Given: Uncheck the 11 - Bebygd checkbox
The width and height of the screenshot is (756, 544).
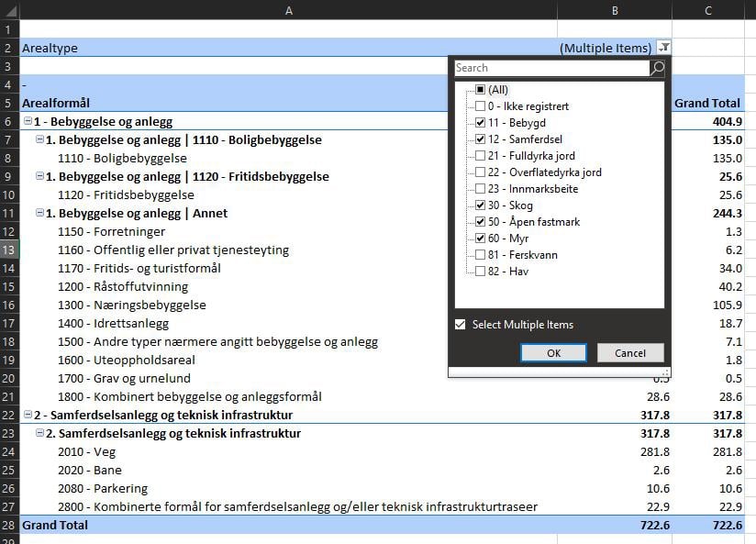Looking at the screenshot, I should [x=481, y=123].
